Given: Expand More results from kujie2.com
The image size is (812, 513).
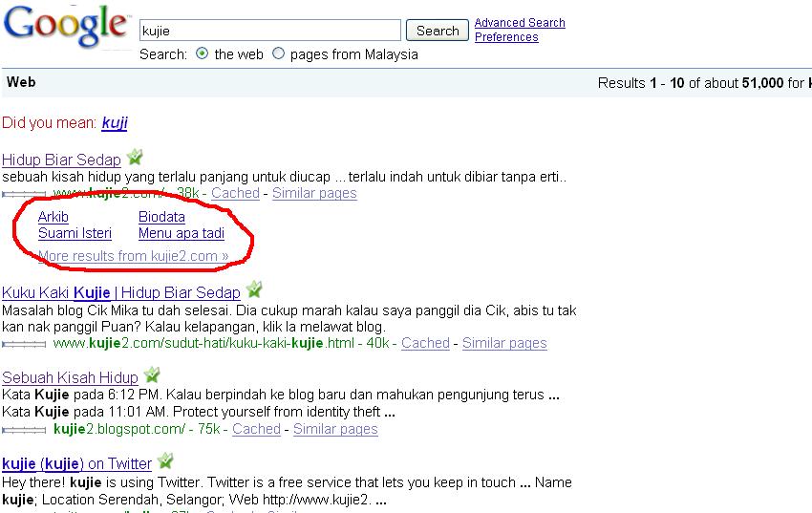Looking at the screenshot, I should pyautogui.click(x=133, y=256).
